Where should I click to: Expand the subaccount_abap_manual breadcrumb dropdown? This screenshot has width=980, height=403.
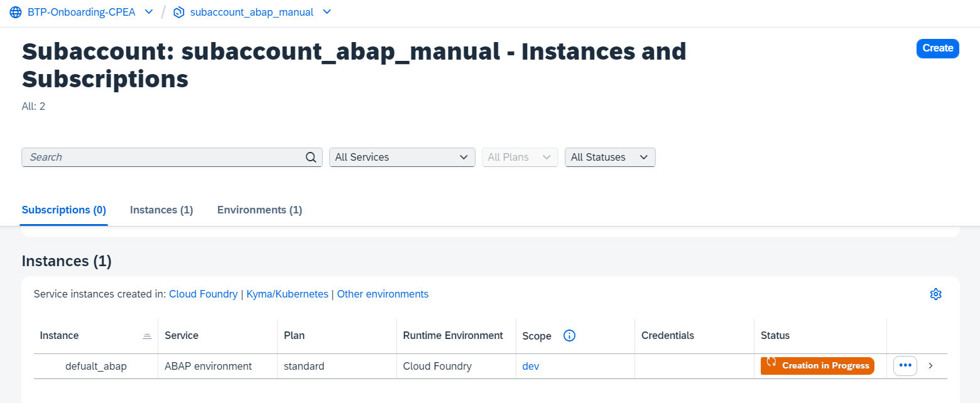[x=327, y=11]
